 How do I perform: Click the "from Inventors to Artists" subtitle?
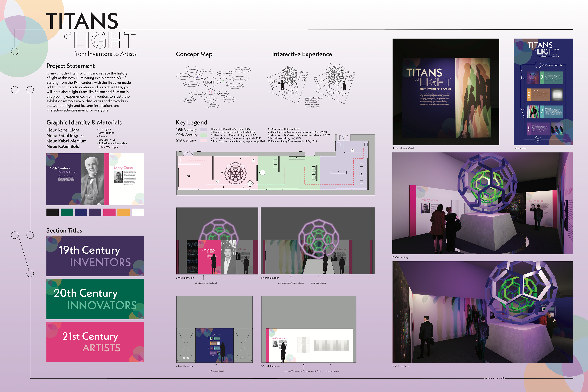(x=106, y=54)
